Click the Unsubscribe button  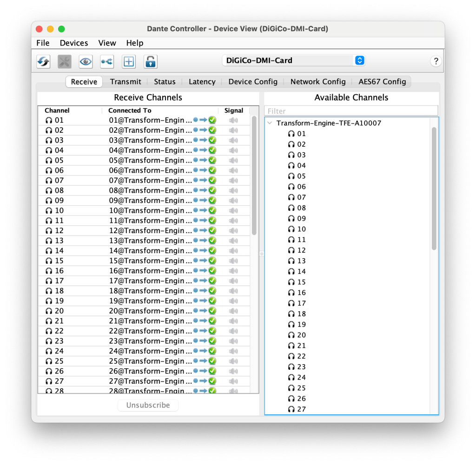tap(148, 405)
